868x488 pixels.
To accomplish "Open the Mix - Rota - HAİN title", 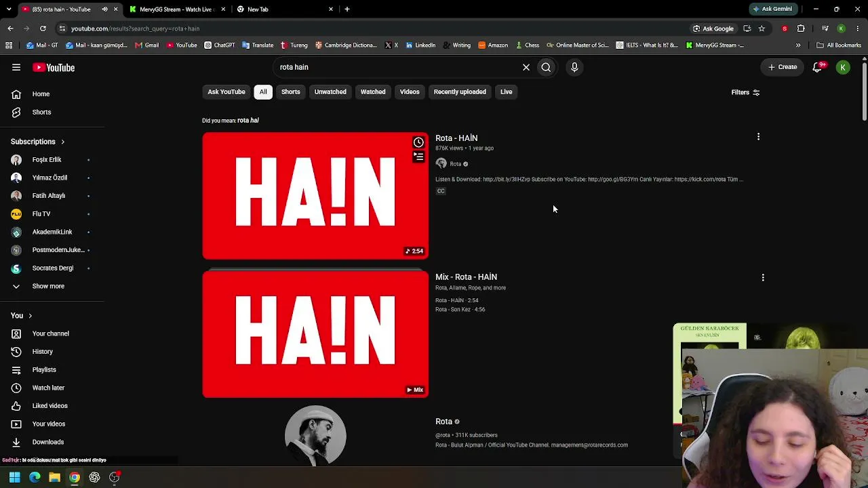I will 466,277.
